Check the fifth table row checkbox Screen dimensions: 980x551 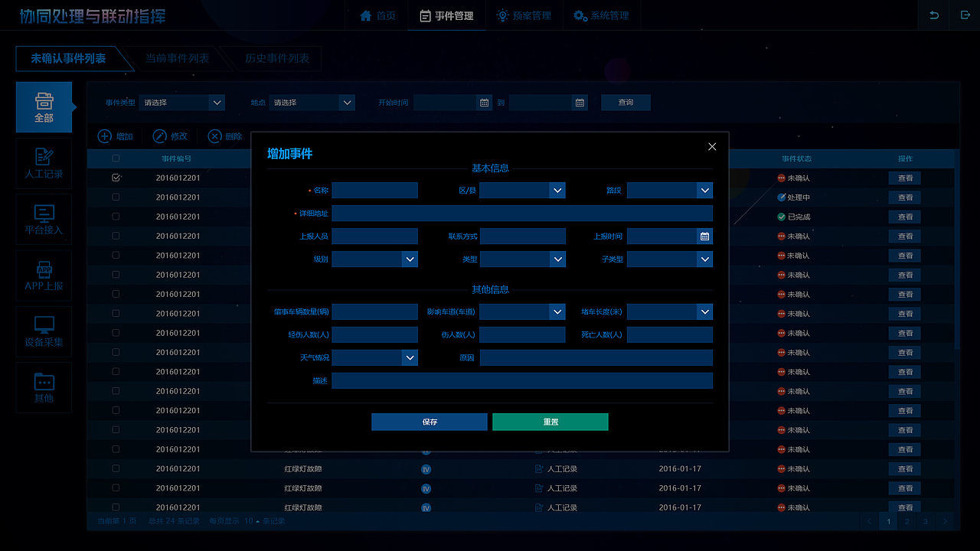pos(116,255)
